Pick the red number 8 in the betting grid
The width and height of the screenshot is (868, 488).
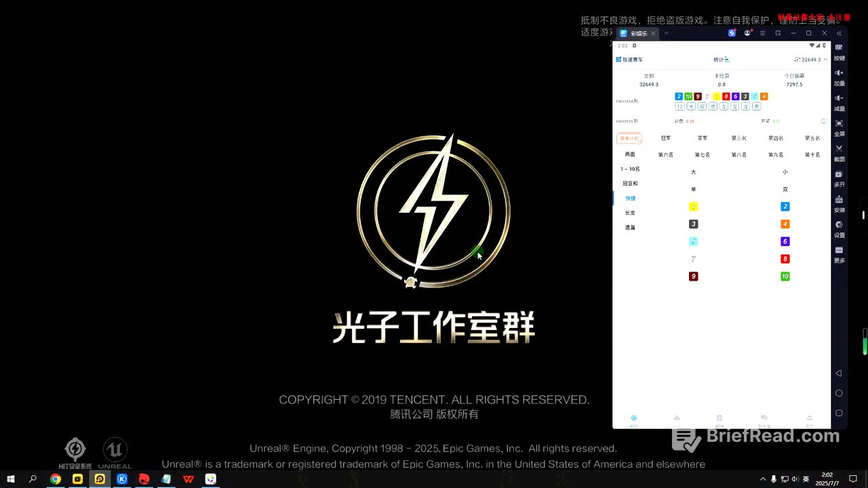pos(785,259)
